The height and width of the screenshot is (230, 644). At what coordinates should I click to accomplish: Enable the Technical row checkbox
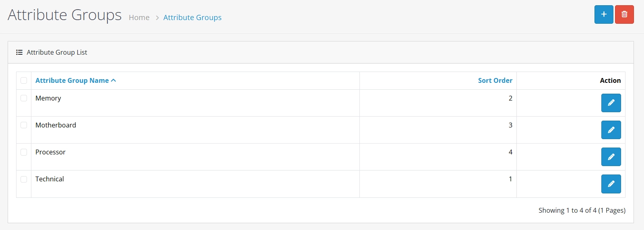pos(24,179)
